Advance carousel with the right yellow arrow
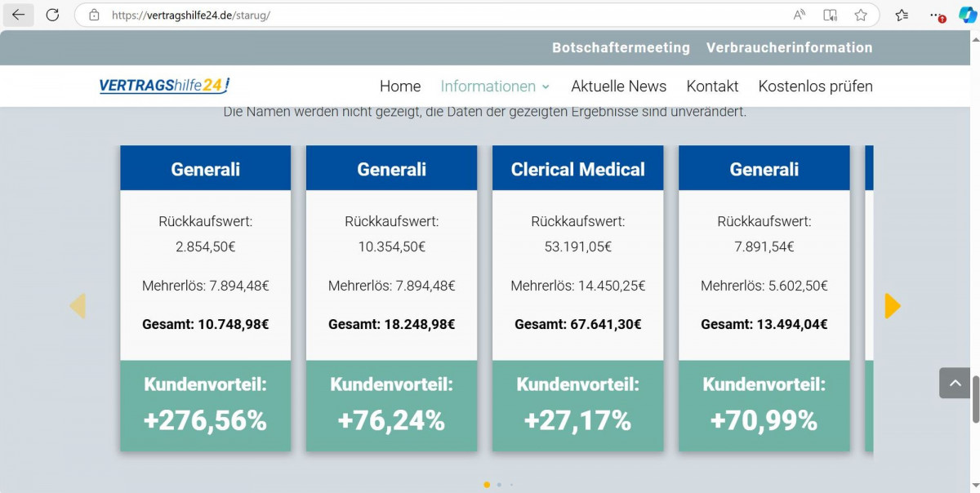Screen dimensions: 980x493 (x=893, y=306)
